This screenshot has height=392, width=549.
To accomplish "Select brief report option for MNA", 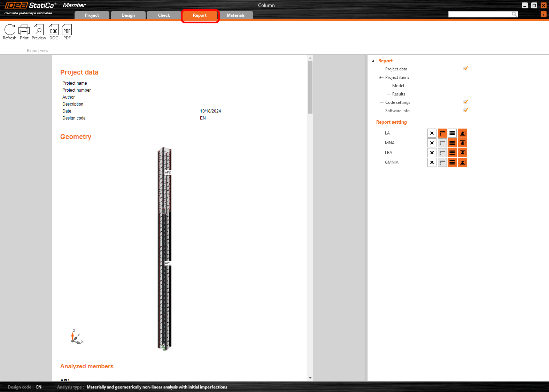I will pos(442,143).
